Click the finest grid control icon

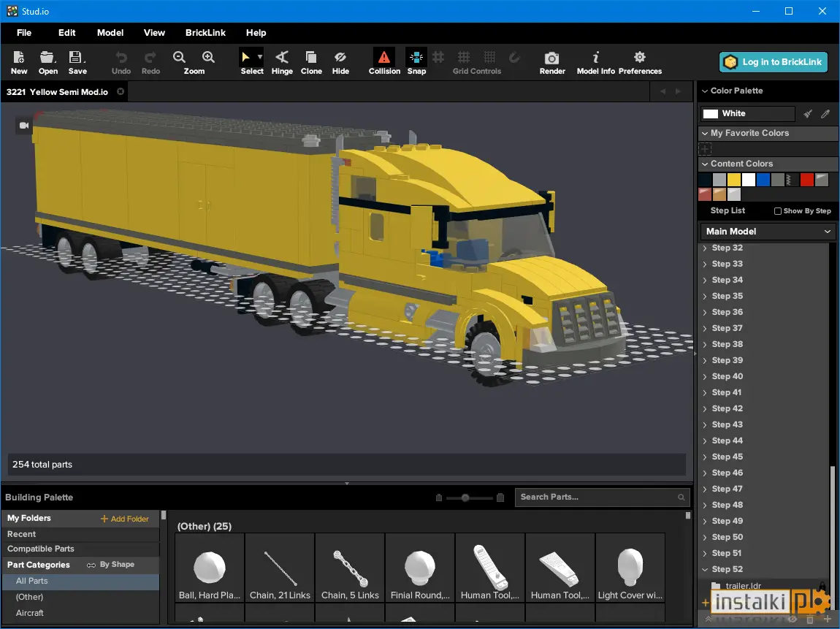click(489, 57)
